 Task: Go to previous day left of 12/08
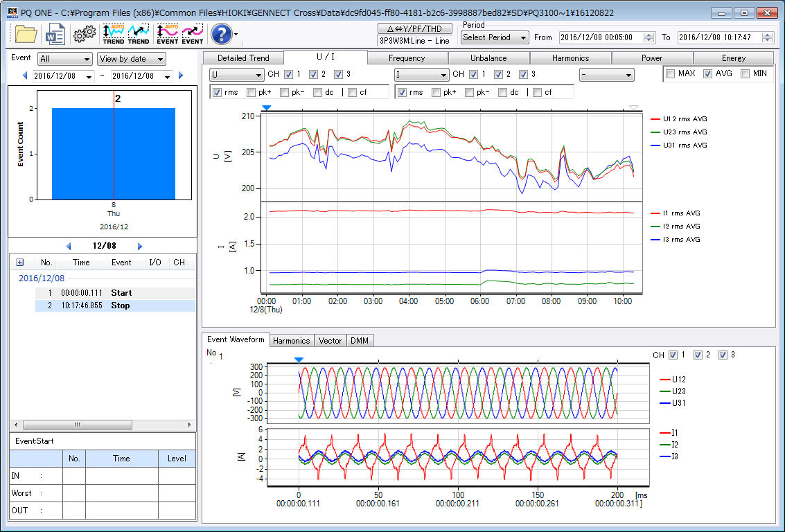pos(69,246)
